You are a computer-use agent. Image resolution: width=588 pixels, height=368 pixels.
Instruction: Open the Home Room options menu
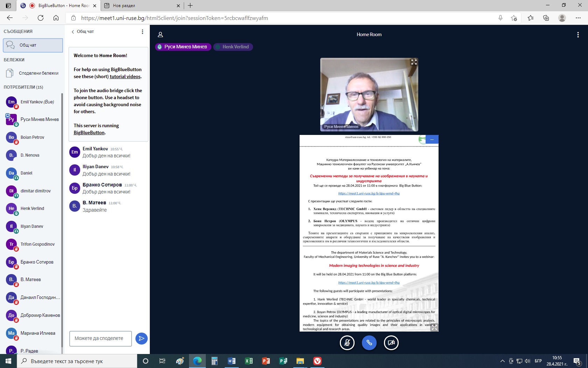578,35
